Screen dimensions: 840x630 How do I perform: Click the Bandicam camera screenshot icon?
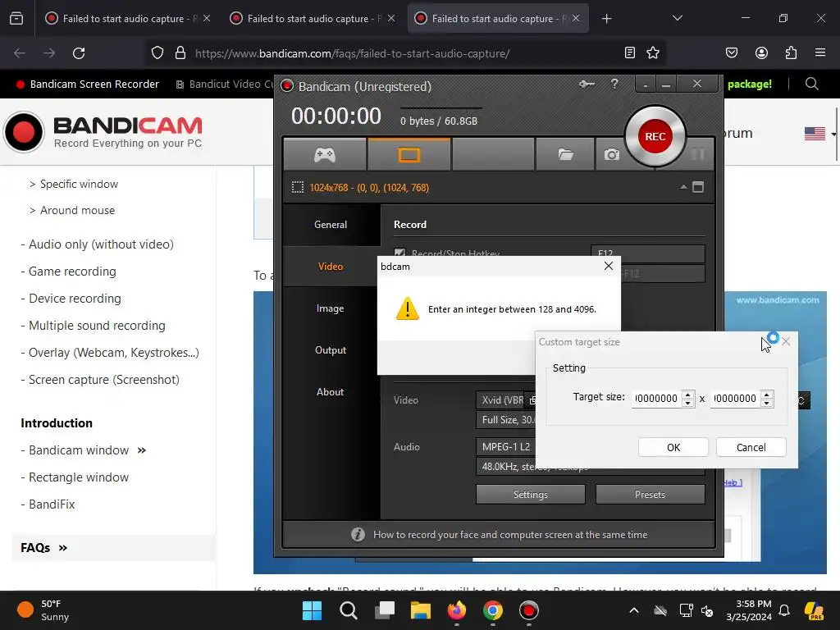[x=611, y=155]
